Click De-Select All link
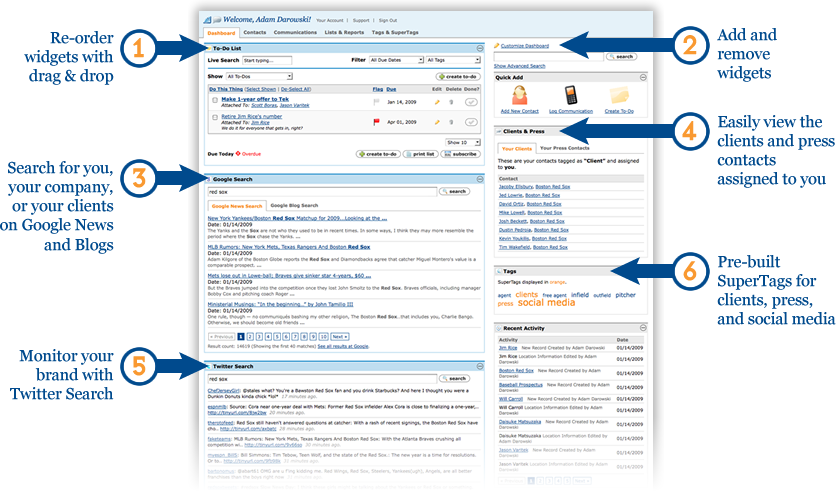 pos(295,89)
